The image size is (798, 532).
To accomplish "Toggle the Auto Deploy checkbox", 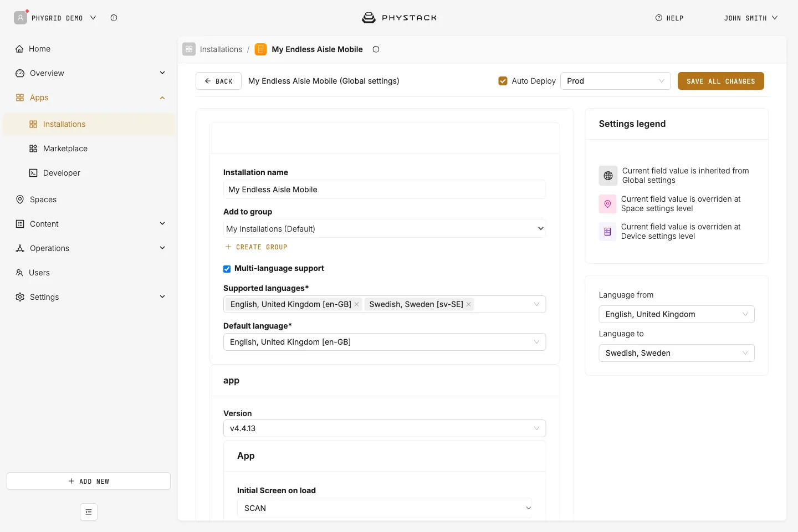I will click(503, 81).
